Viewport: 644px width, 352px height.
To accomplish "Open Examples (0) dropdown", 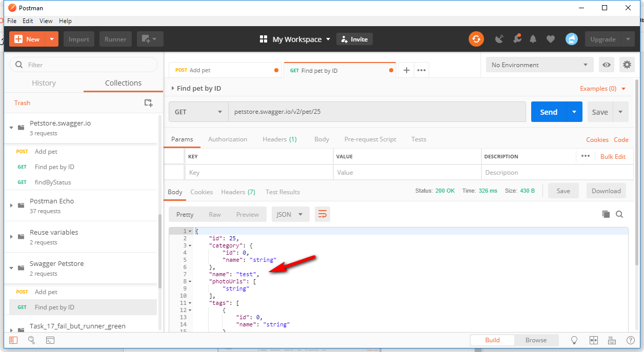I will [603, 89].
